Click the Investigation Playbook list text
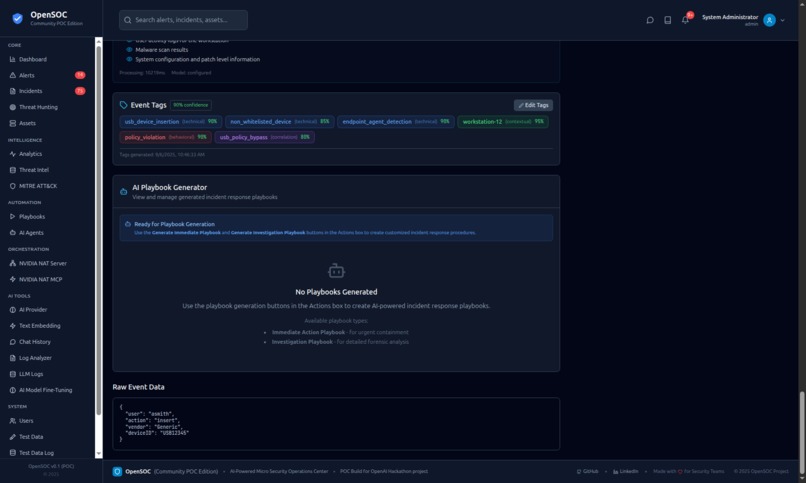Viewport: 806px width, 483px height. pos(302,342)
